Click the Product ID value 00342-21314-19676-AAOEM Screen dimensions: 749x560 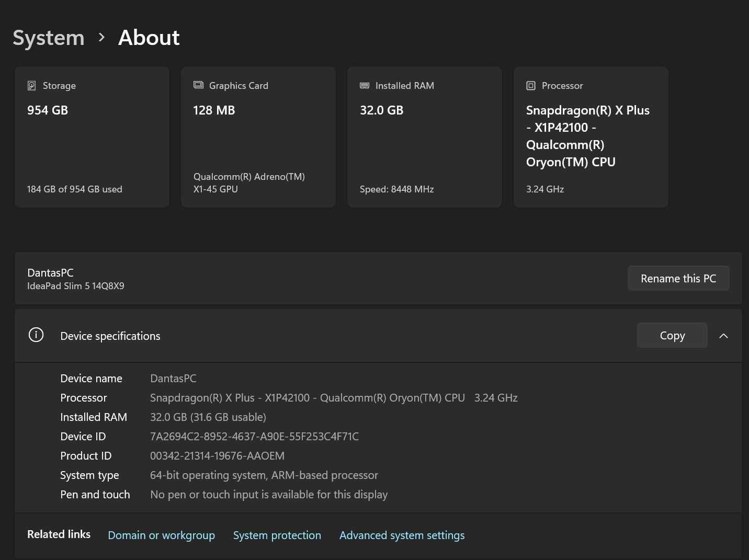(217, 455)
